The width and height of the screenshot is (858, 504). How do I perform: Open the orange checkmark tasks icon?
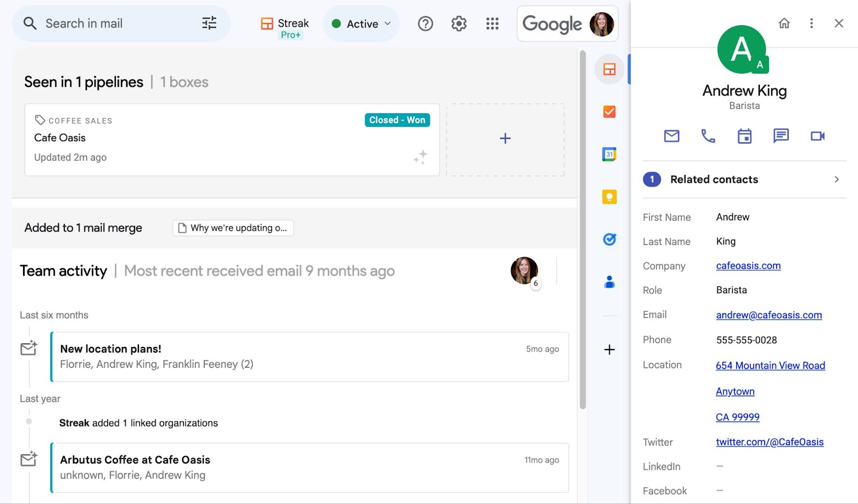point(609,112)
